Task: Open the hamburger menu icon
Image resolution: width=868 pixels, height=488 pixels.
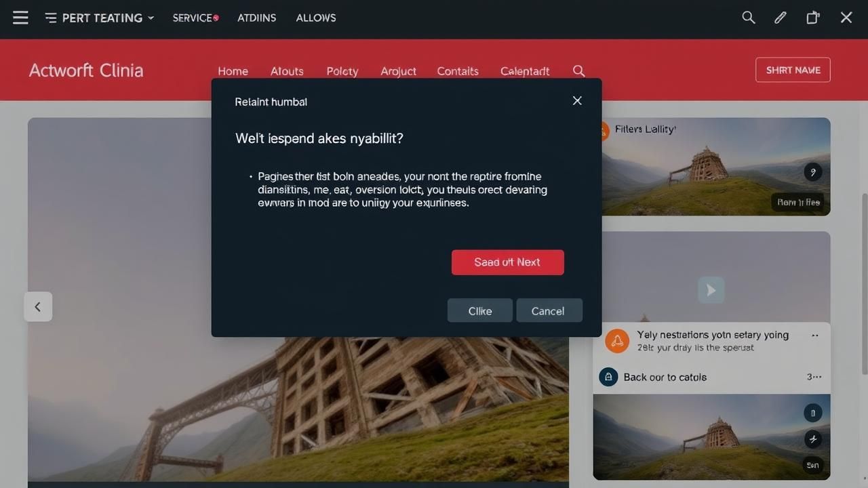Action: click(x=20, y=18)
